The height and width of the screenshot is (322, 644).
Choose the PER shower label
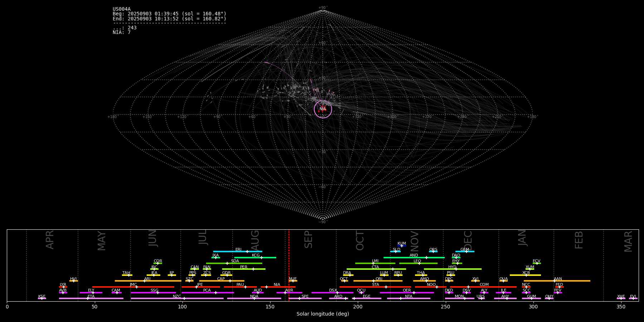point(244,267)
